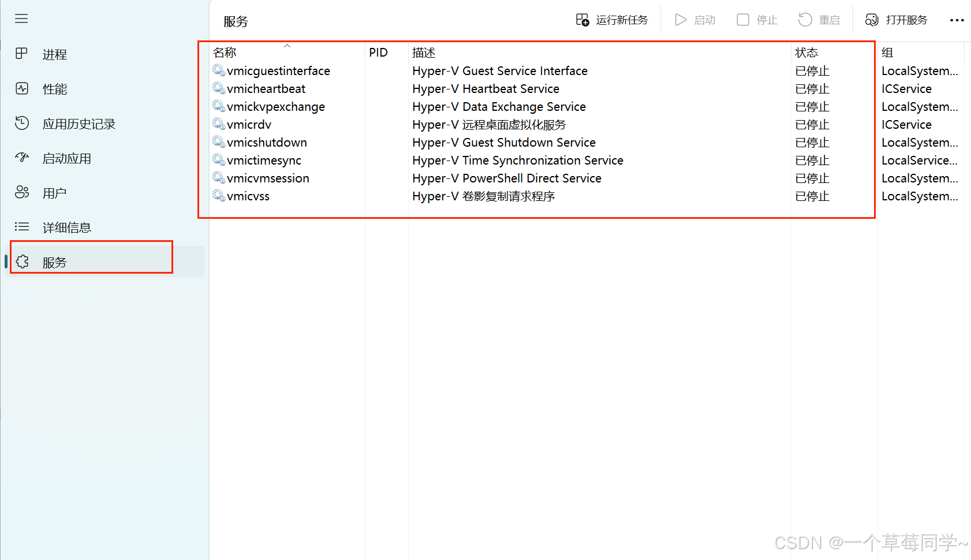
Task: Select the vmicvss service name
Action: [248, 196]
